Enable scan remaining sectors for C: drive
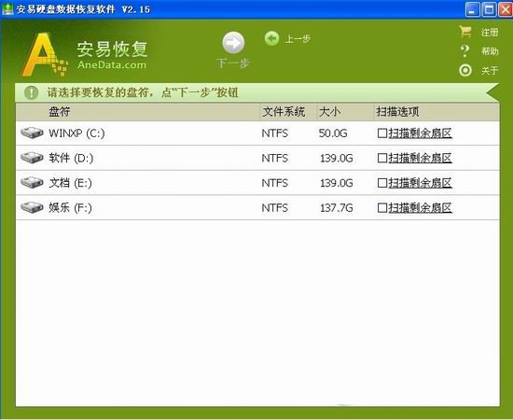The width and height of the screenshot is (513, 420). click(x=382, y=133)
